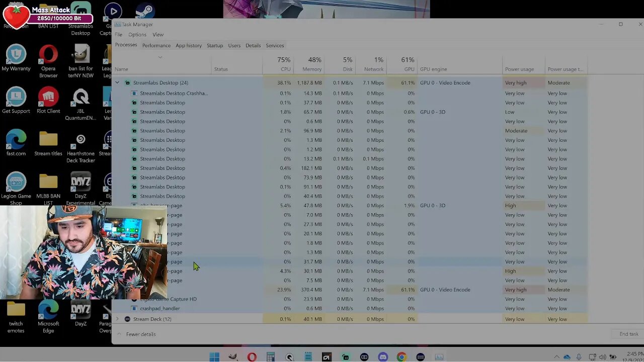Screen dimensions: 644x362
Task: Collapse Task Manager with Fewer details
Action: (136, 334)
